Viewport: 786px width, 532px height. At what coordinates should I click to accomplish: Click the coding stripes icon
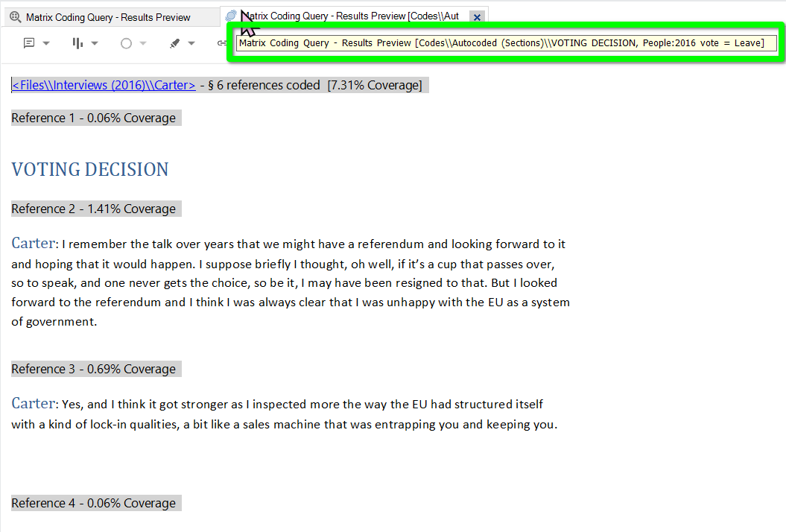(x=77, y=43)
